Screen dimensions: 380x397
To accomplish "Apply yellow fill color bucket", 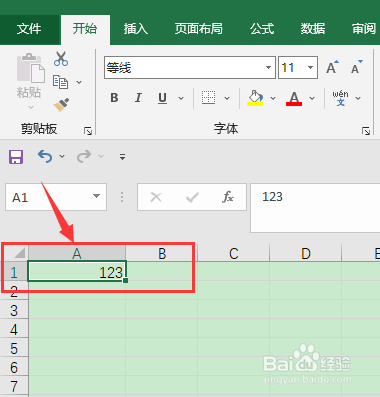I will point(255,98).
